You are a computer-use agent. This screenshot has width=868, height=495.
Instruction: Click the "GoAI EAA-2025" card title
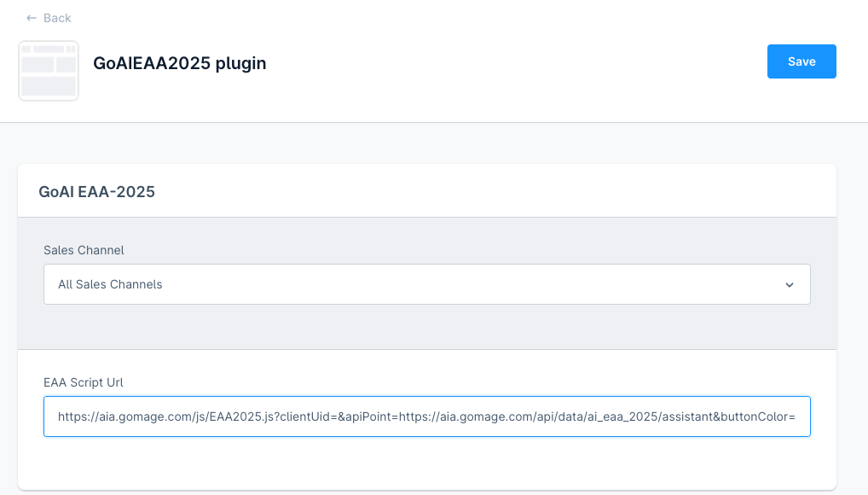click(96, 191)
